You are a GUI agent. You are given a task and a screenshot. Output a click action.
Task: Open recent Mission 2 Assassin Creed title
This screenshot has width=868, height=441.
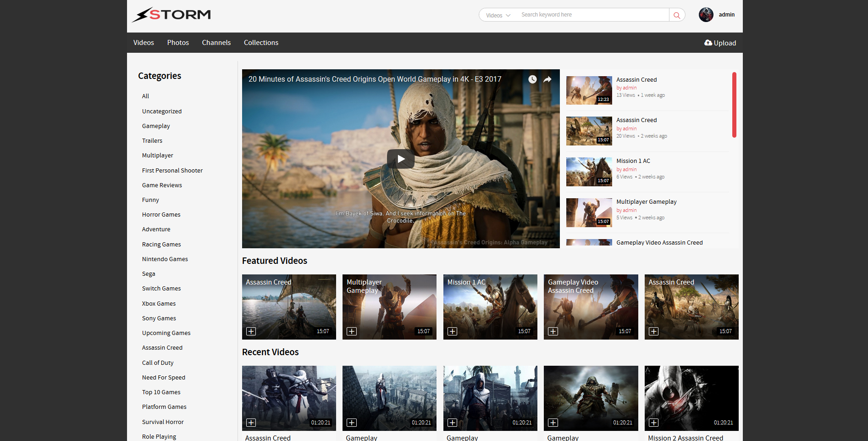(x=686, y=438)
